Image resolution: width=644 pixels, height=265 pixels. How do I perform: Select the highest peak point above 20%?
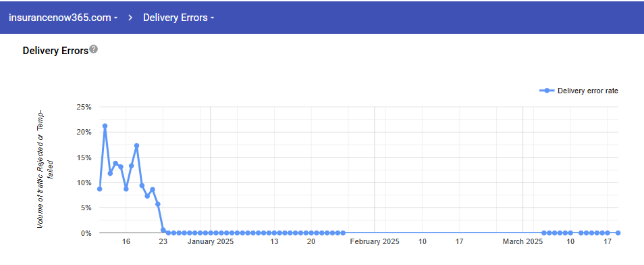tap(105, 126)
